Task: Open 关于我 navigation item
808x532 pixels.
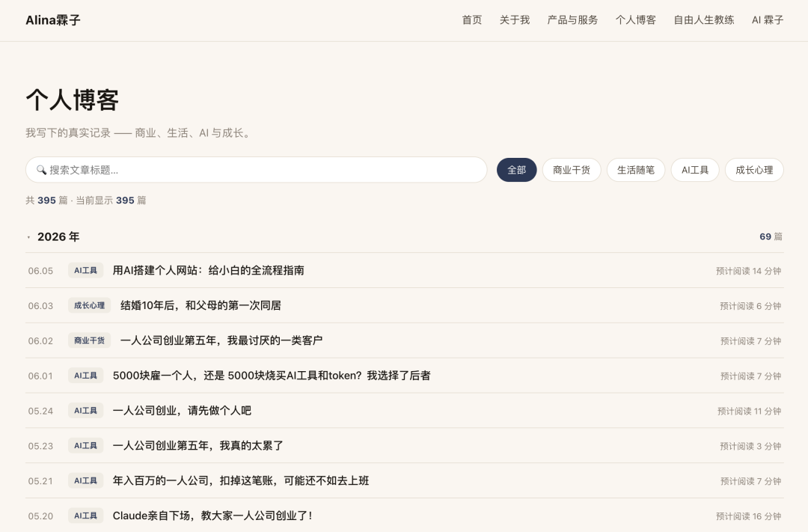Action: pos(514,20)
